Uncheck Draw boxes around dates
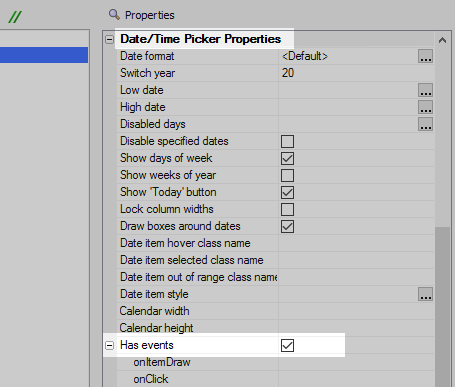 [287, 226]
